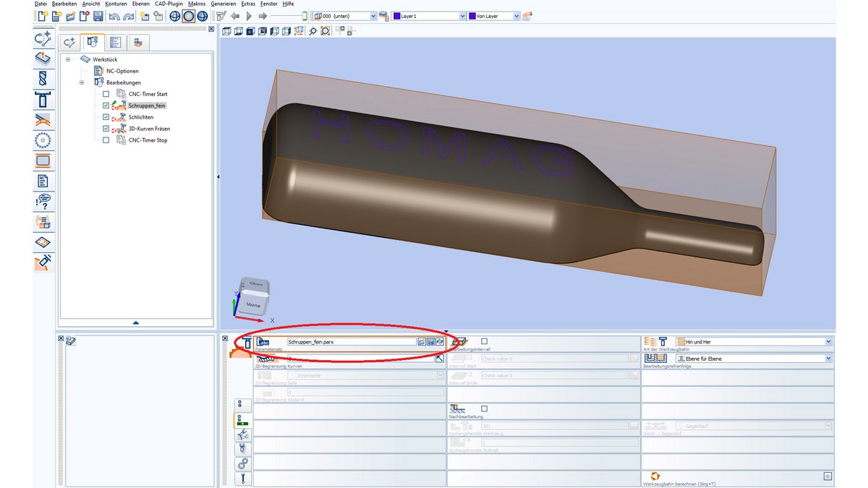Collapse the Bearbeitungen tree node
The image size is (868, 488).
click(82, 82)
